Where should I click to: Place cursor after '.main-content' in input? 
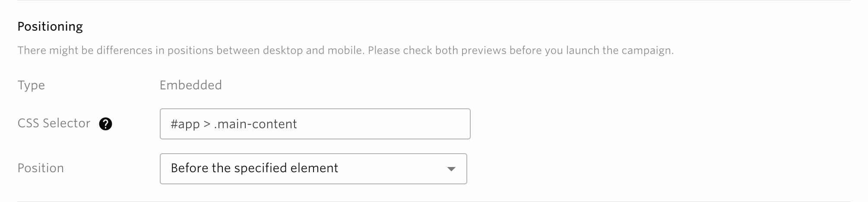298,124
